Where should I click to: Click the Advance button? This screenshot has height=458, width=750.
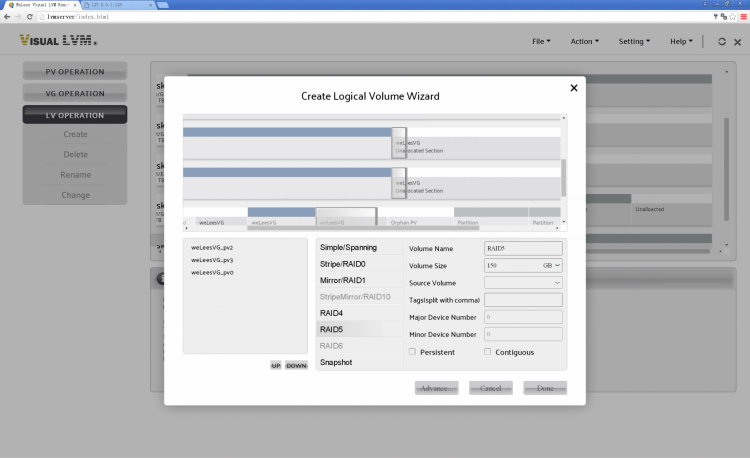[436, 387]
